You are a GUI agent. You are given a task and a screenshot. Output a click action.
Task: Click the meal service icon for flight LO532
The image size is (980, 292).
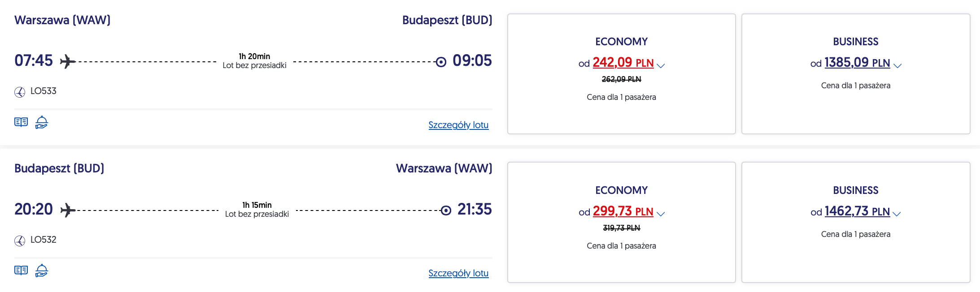point(42,271)
